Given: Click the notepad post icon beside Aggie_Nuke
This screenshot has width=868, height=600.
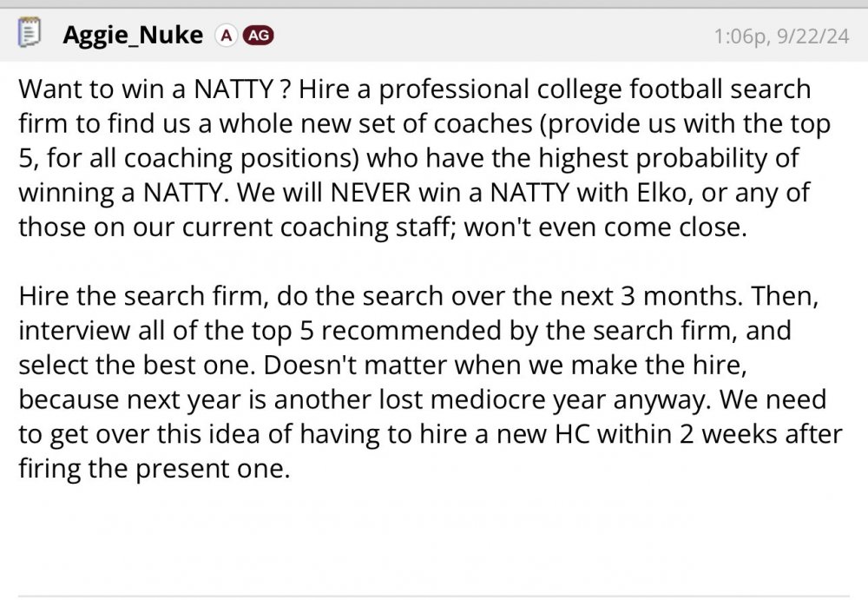Looking at the screenshot, I should click(30, 36).
